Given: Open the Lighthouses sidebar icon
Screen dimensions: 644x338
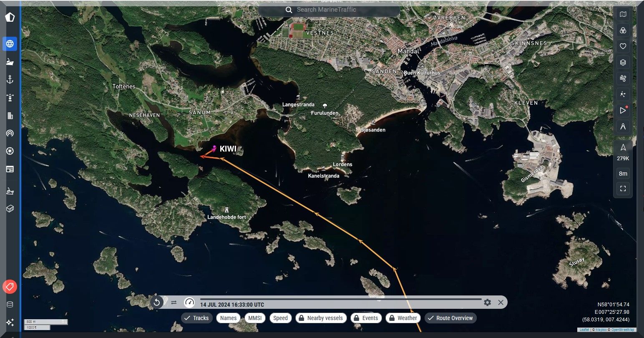Looking at the screenshot, I should tap(10, 98).
